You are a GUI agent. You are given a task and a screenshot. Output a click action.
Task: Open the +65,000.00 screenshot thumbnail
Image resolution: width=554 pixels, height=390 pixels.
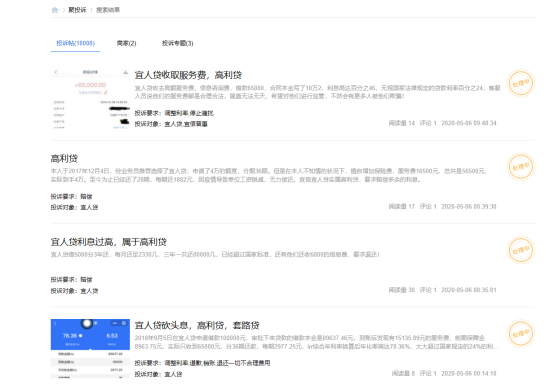coord(90,99)
